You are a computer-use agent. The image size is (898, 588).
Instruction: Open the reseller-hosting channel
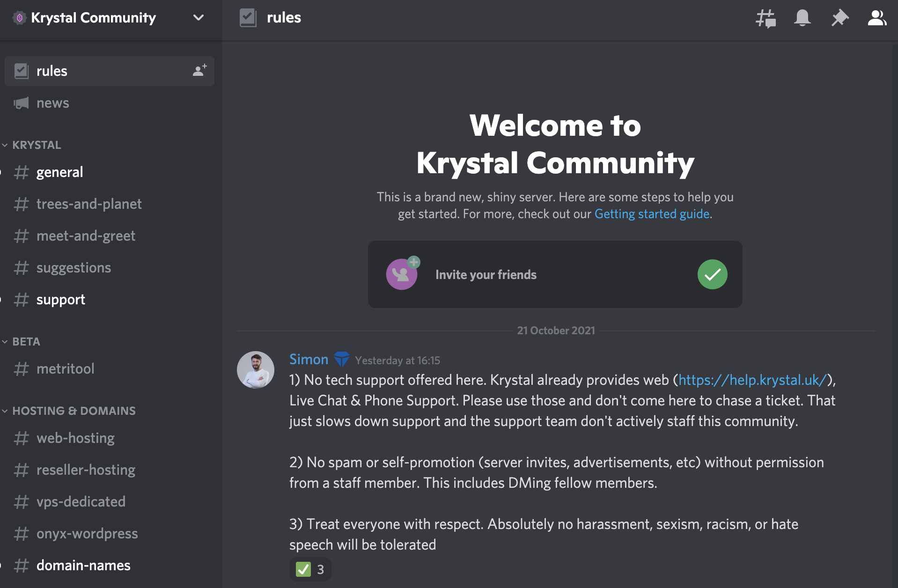[x=110, y=470]
